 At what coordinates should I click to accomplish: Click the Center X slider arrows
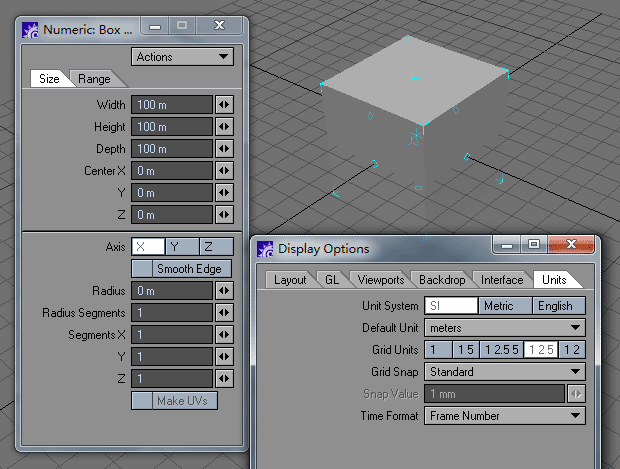pyautogui.click(x=224, y=171)
